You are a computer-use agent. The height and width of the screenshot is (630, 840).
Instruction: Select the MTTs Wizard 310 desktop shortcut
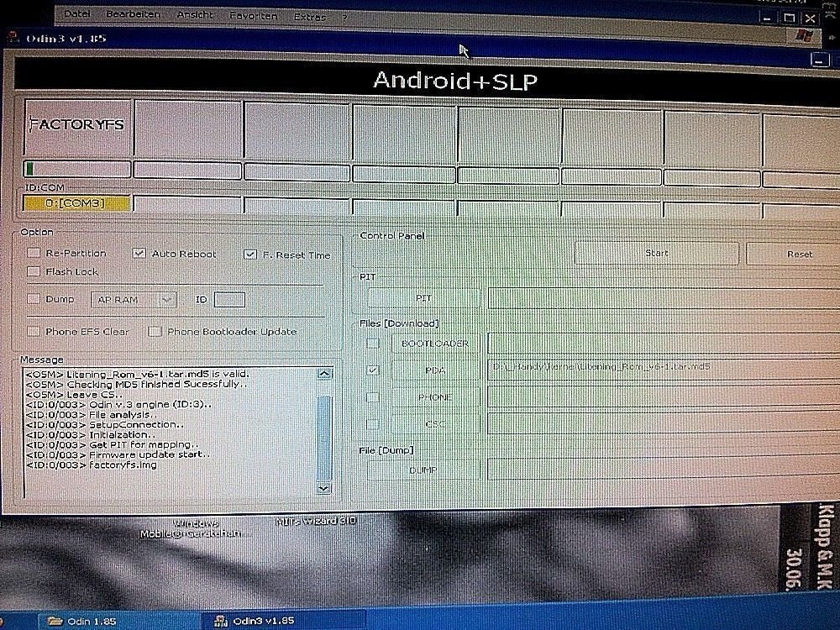(316, 521)
